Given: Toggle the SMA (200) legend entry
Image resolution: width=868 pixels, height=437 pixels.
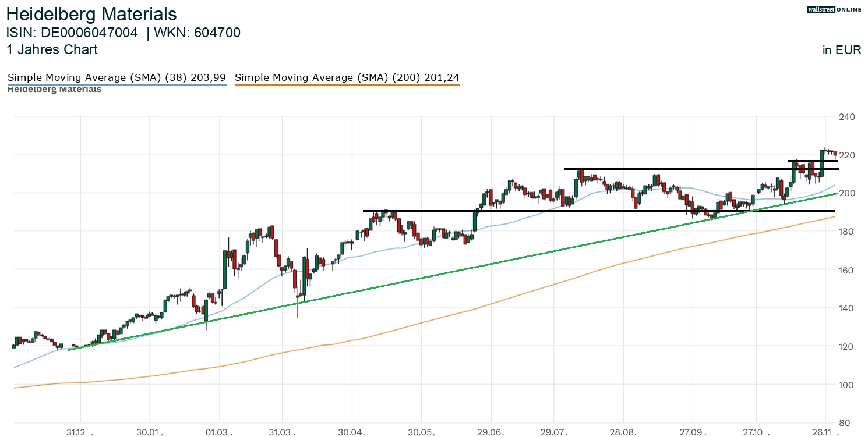Looking at the screenshot, I should click(x=347, y=77).
